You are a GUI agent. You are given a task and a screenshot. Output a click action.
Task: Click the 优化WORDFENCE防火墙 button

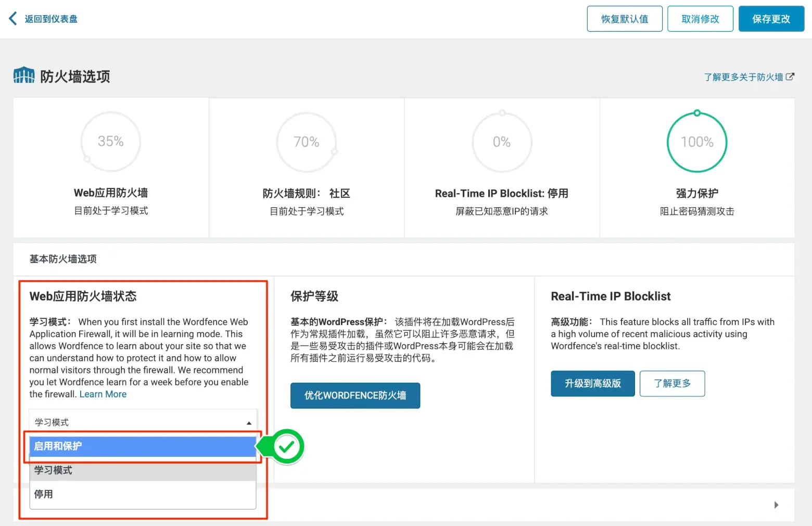point(355,395)
